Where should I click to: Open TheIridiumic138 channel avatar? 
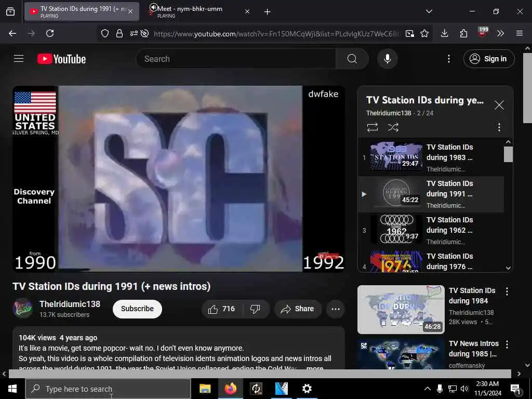pos(22,308)
